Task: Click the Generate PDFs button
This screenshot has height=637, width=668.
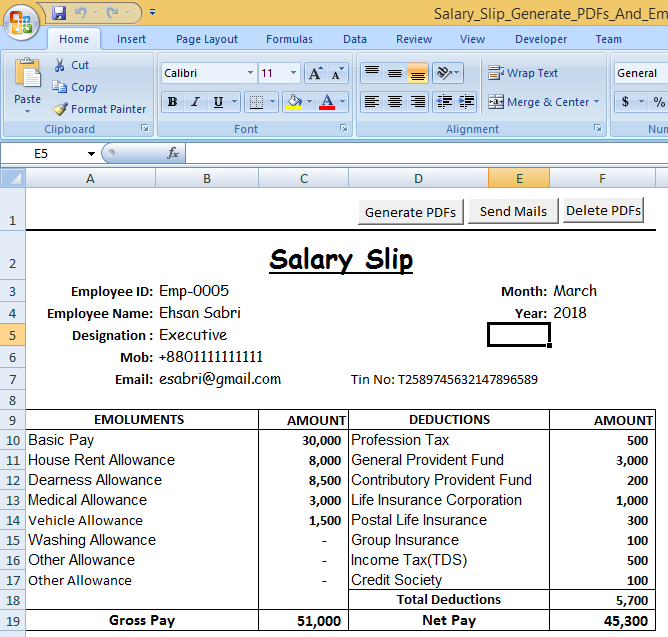Action: (410, 212)
